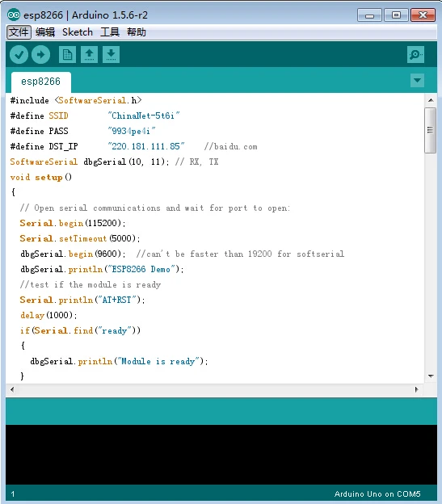
Task: Click the vertical scrollbar thumb
Action: tap(430, 130)
